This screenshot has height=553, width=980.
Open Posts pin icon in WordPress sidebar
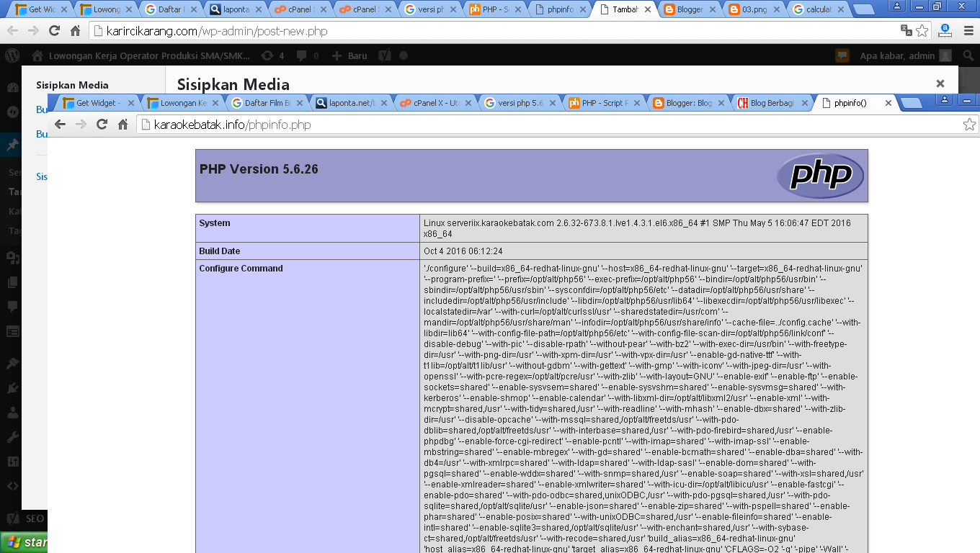click(12, 145)
